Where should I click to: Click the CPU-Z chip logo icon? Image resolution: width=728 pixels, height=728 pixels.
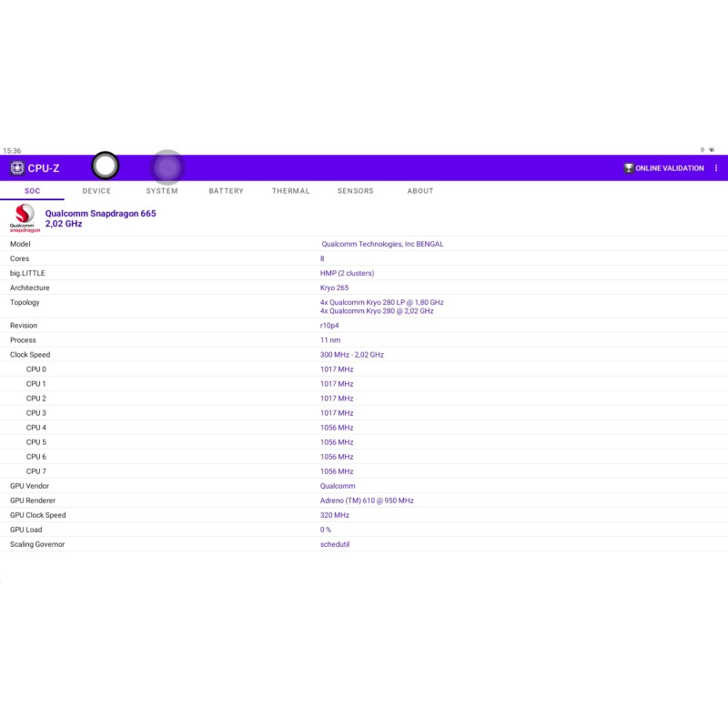tap(17, 168)
